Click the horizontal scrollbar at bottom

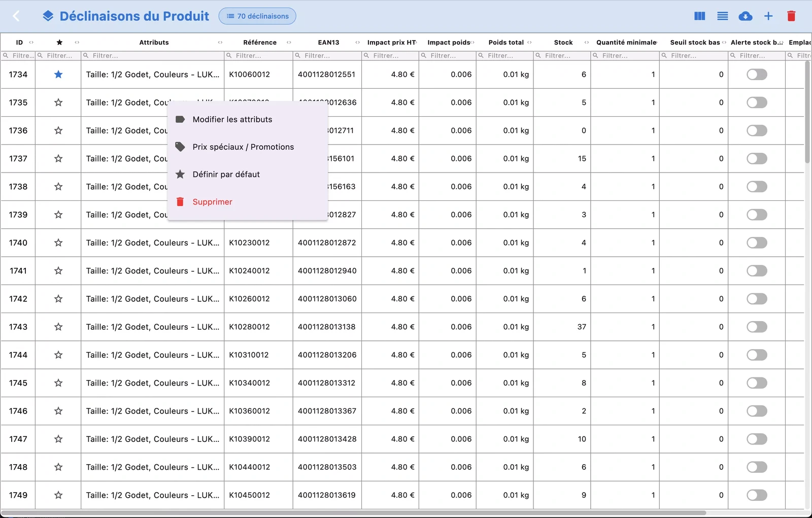pyautogui.click(x=355, y=512)
